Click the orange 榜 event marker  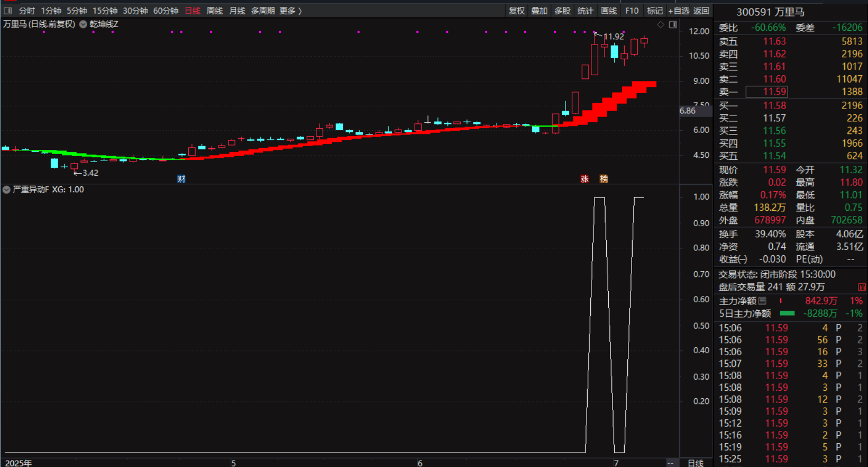pos(604,179)
